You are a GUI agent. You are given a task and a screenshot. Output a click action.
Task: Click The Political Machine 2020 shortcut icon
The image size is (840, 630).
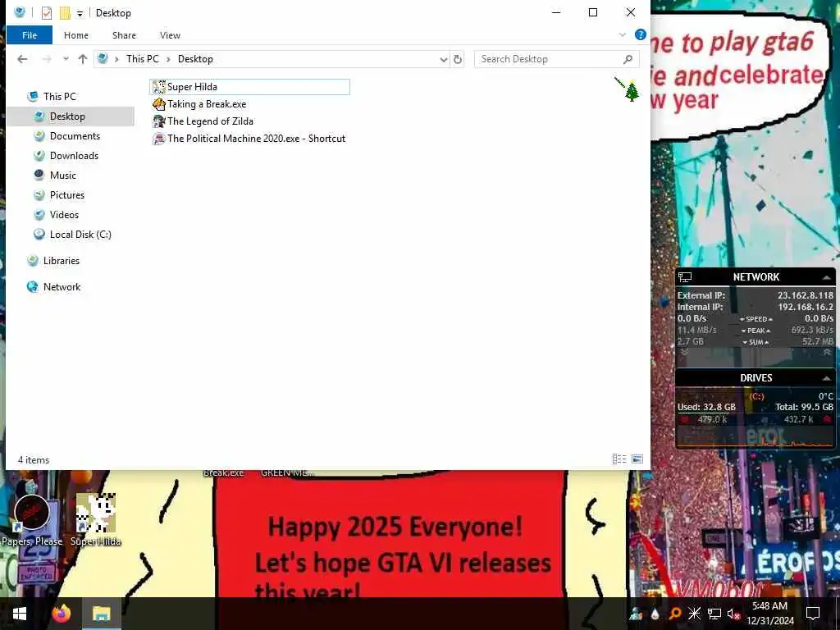pos(158,138)
